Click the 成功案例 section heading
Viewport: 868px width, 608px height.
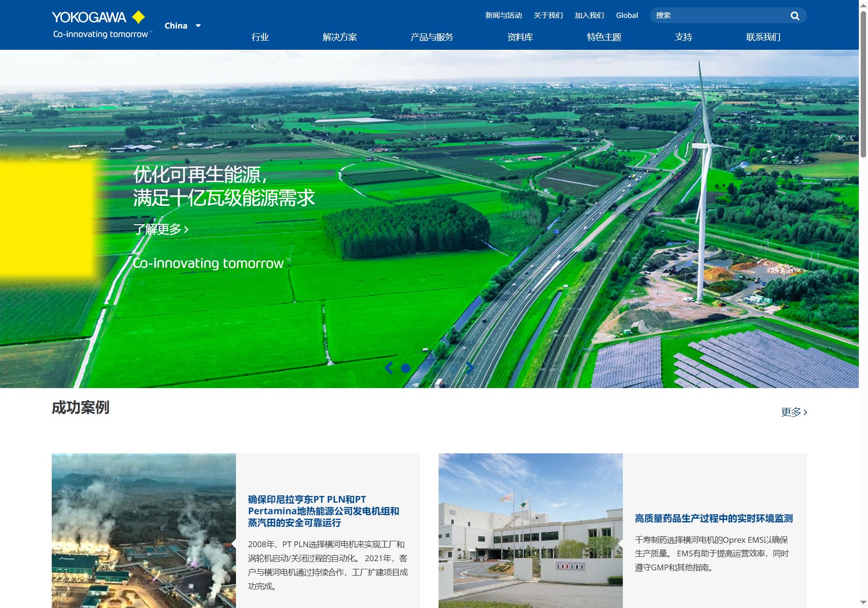[x=80, y=408]
